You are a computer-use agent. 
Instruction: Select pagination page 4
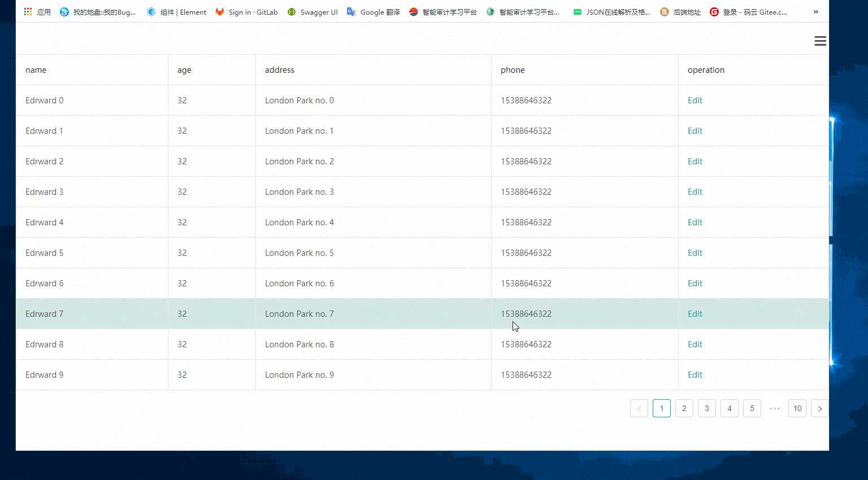[730, 408]
